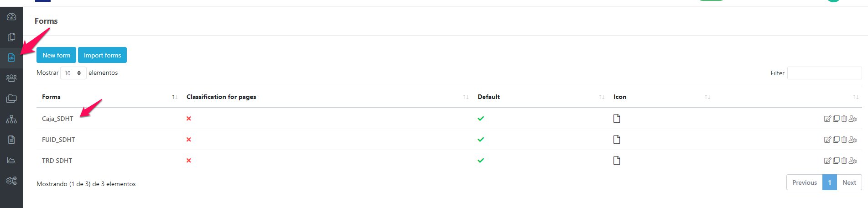Open the Mostrar entries count dropdown

pyautogui.click(x=73, y=73)
